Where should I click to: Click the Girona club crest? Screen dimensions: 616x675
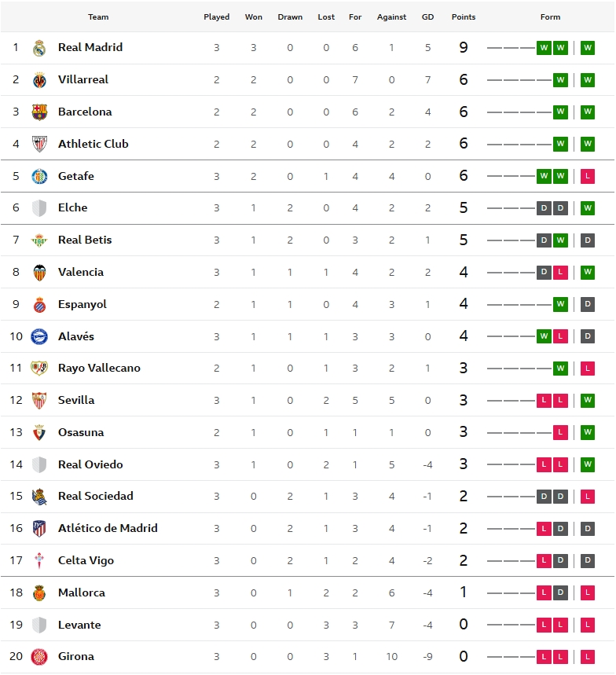coord(39,657)
